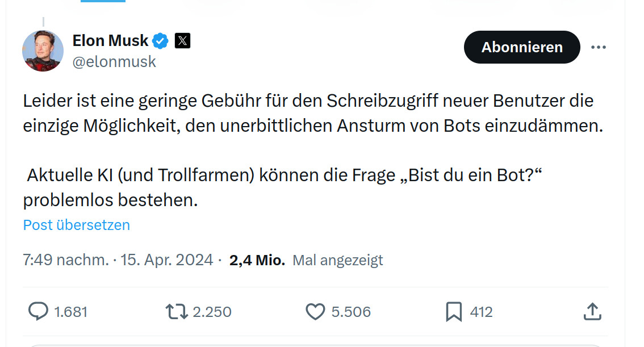Click the Post übersetzen link
This screenshot has width=644, height=347.
click(76, 225)
